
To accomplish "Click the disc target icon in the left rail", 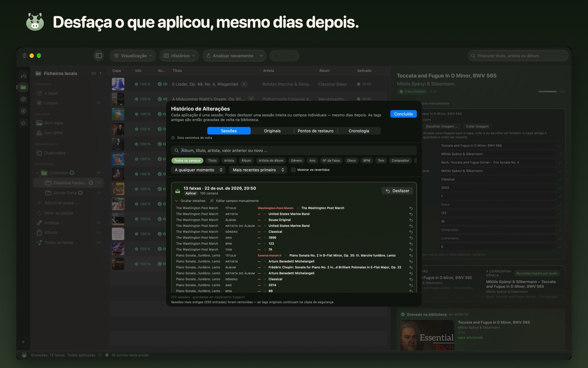I will coord(23,111).
